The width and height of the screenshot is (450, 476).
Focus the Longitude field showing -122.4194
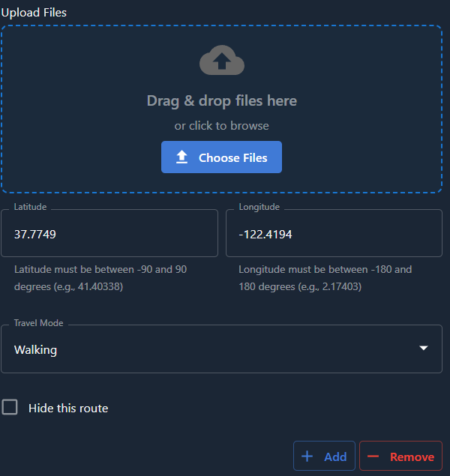click(333, 234)
